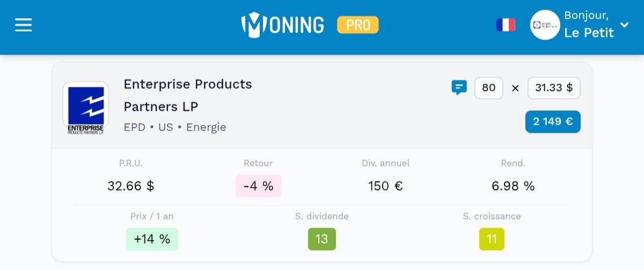Viewport: 644px width, 270px height.
Task: Open the comment note icon
Action: [x=459, y=87]
